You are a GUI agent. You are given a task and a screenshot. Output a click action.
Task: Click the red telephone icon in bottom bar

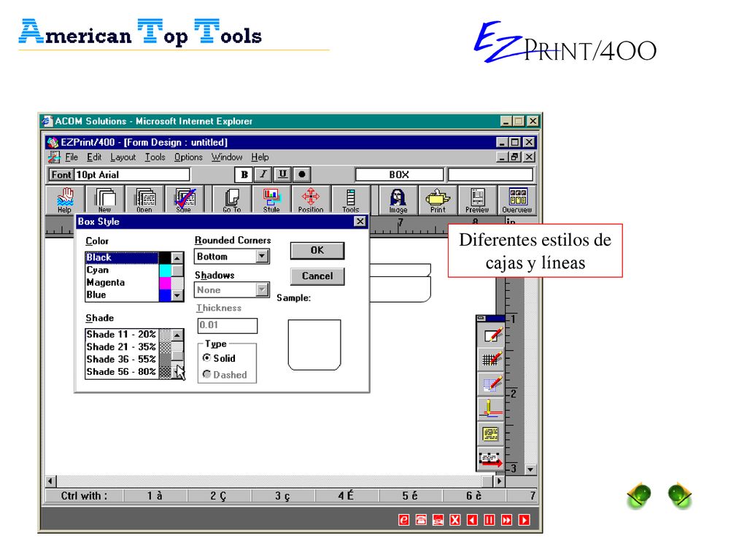click(x=421, y=519)
